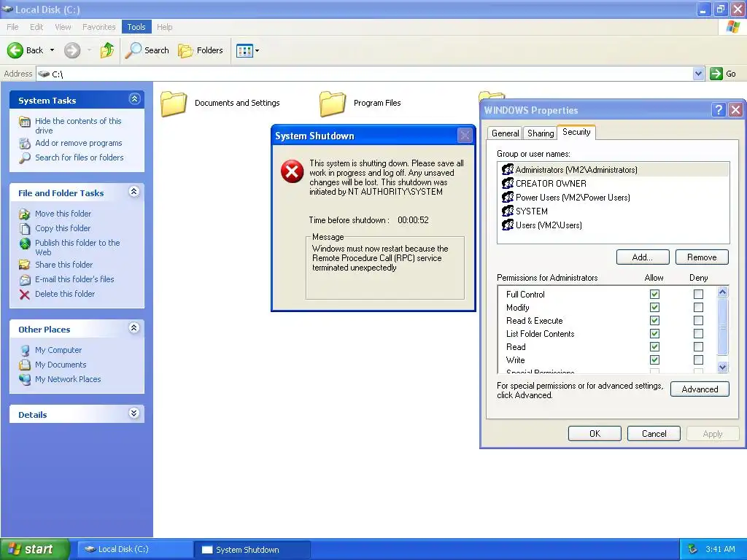Click the grey Forward arrow icon
The width and height of the screenshot is (747, 560).
[72, 50]
